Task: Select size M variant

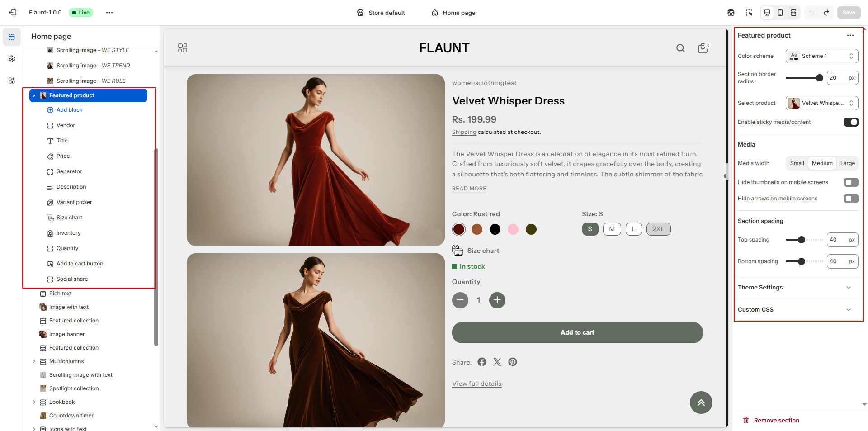Action: (x=612, y=229)
